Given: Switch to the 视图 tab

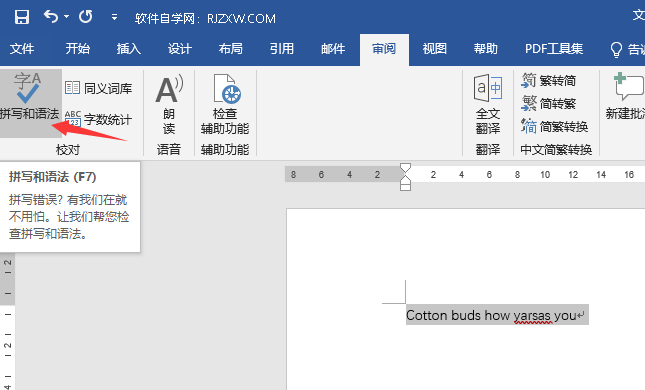Looking at the screenshot, I should [x=434, y=49].
